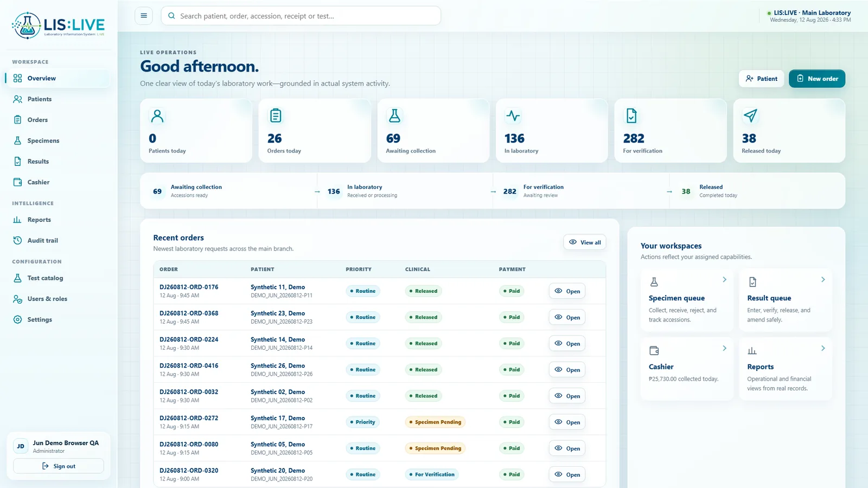Screen dimensions: 868x488
Task: Go to Users & roles
Action: click(58, 299)
